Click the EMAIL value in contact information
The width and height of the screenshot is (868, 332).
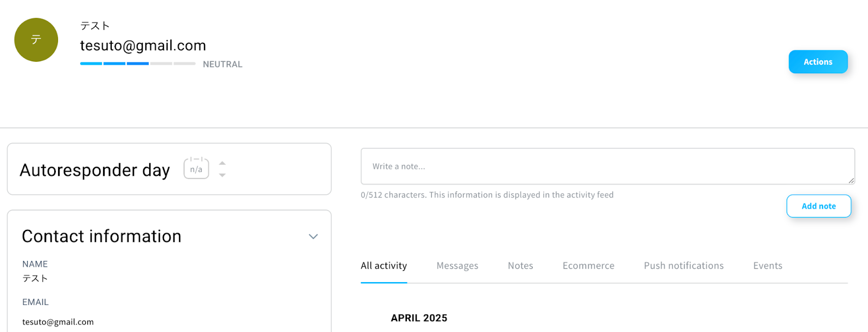pyautogui.click(x=58, y=322)
